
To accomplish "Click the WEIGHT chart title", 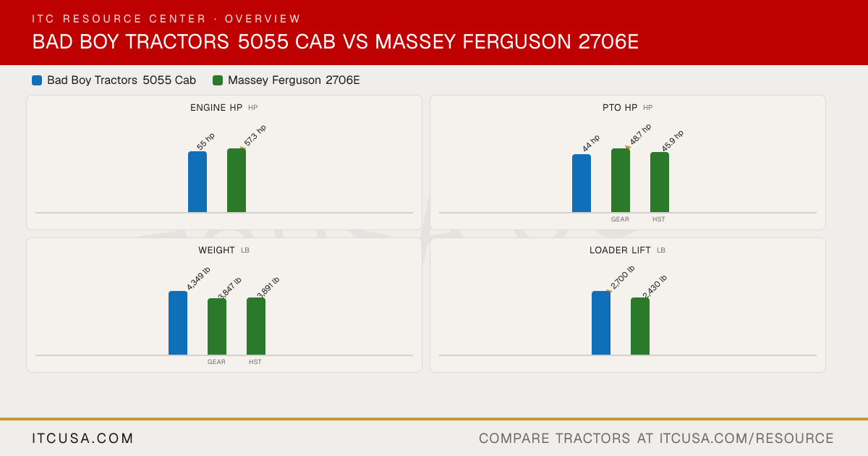I will point(217,250).
